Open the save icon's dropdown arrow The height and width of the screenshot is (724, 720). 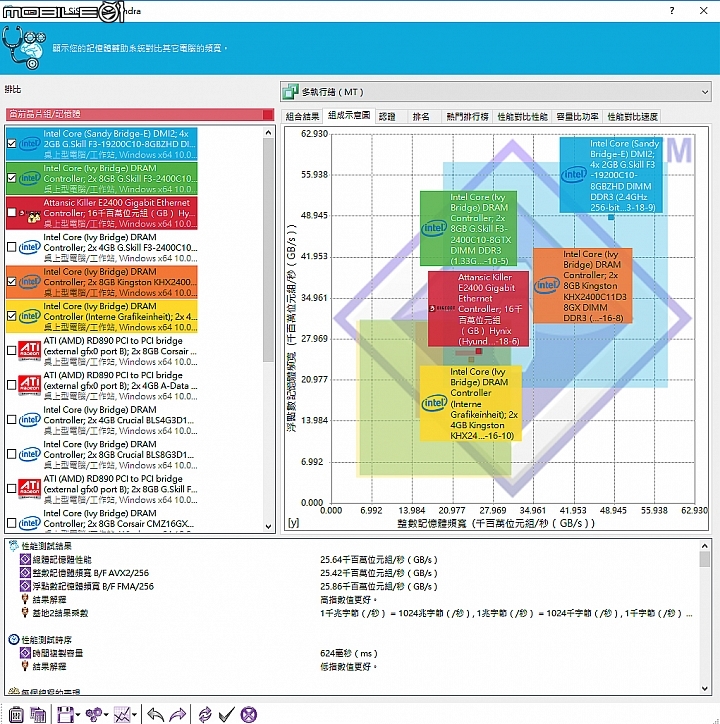click(x=78, y=715)
